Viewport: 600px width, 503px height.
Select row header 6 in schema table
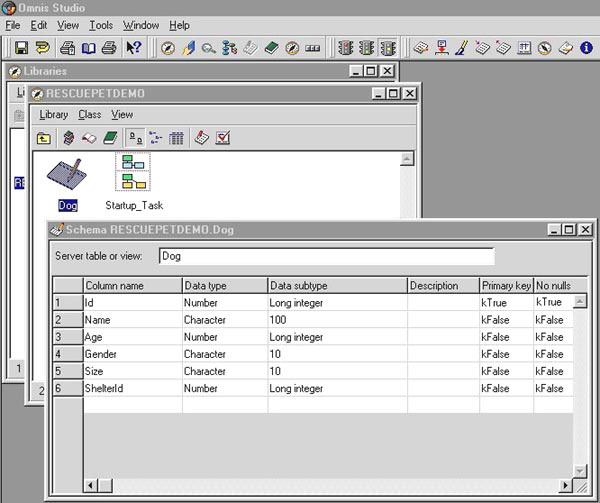point(68,388)
